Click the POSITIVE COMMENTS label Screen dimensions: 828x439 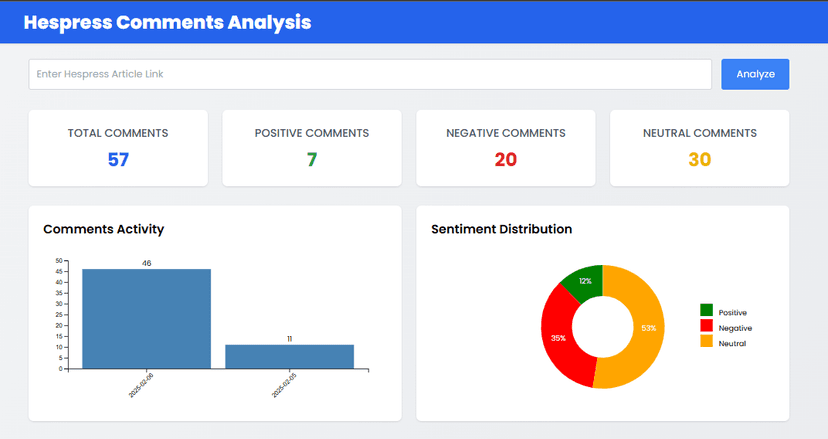312,133
